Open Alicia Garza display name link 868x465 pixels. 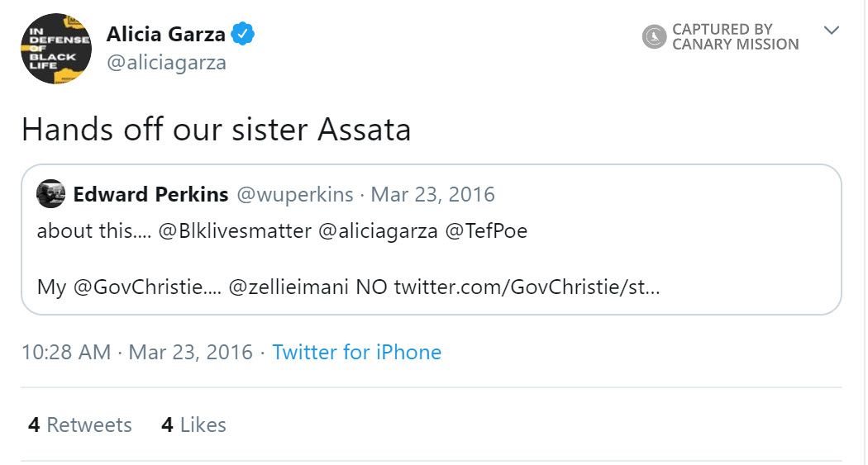click(x=165, y=35)
